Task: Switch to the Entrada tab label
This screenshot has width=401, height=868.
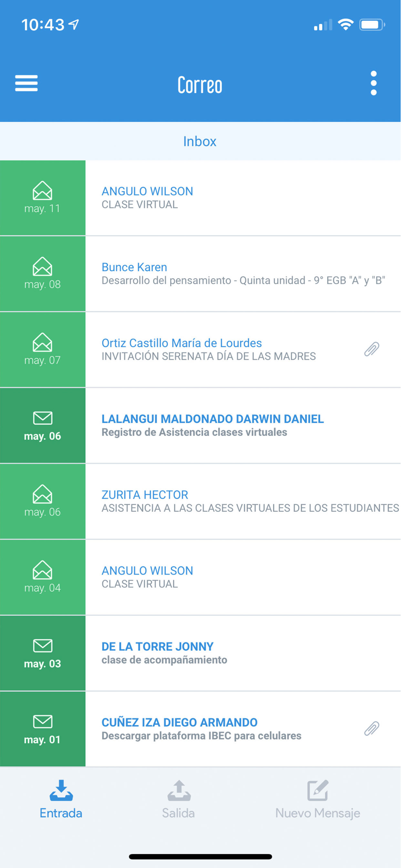Action: click(x=61, y=813)
